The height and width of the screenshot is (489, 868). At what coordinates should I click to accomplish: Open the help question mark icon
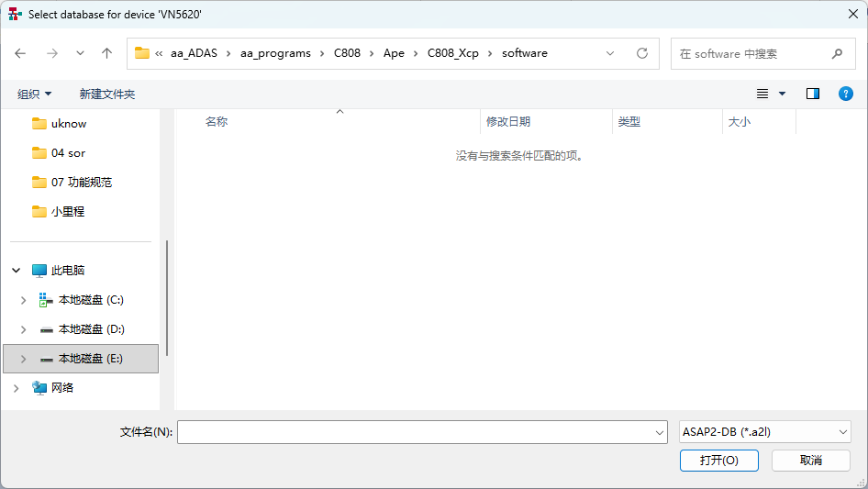[x=846, y=94]
